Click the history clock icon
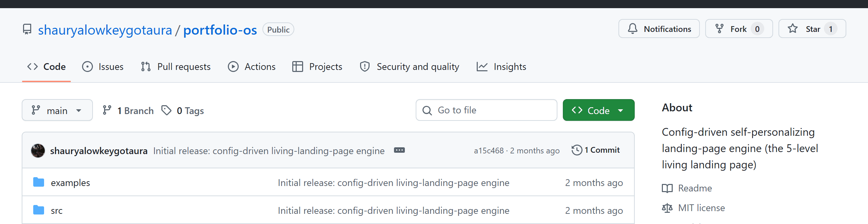868x224 pixels. coord(577,150)
